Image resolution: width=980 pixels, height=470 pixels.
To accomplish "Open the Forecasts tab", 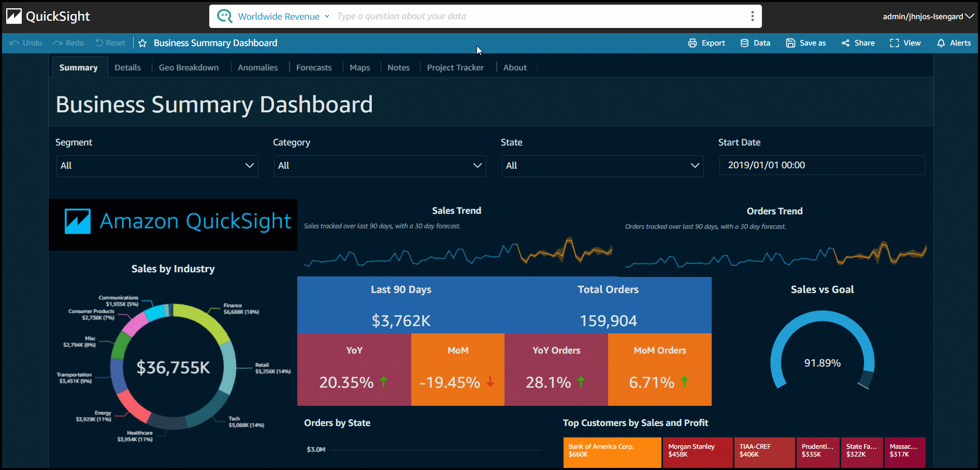I will pos(313,67).
